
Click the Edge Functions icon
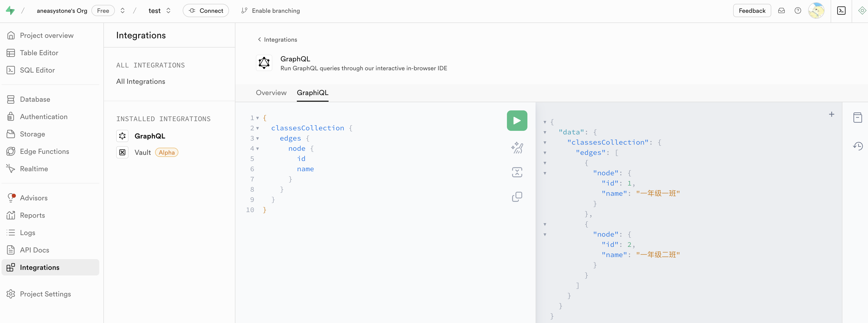click(11, 151)
